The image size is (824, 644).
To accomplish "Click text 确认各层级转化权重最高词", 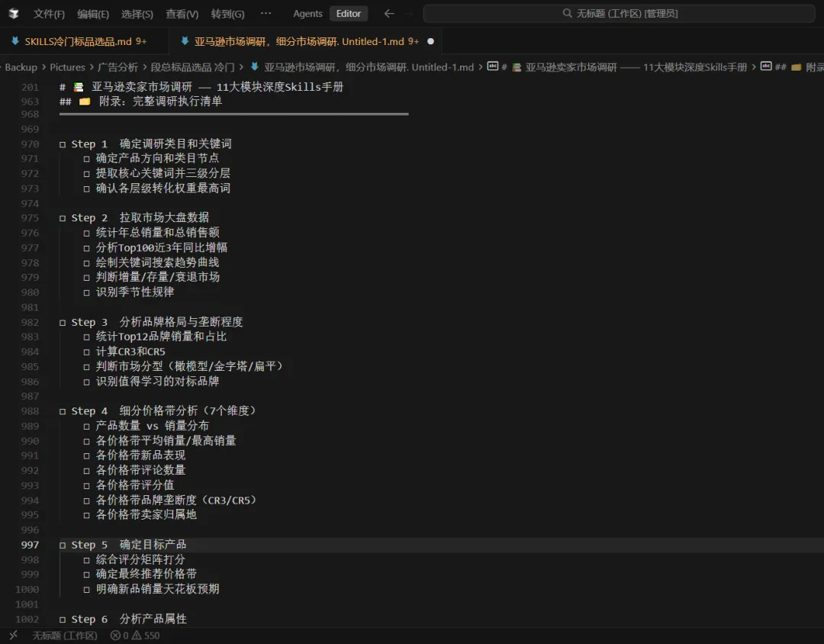I will [163, 188].
